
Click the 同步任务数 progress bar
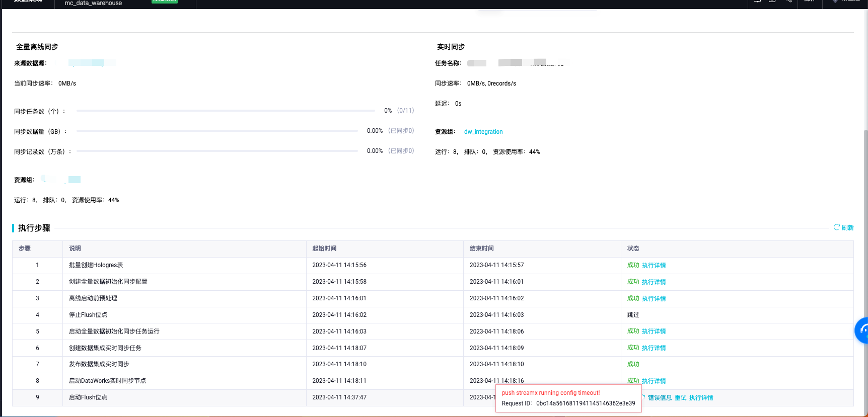point(226,111)
